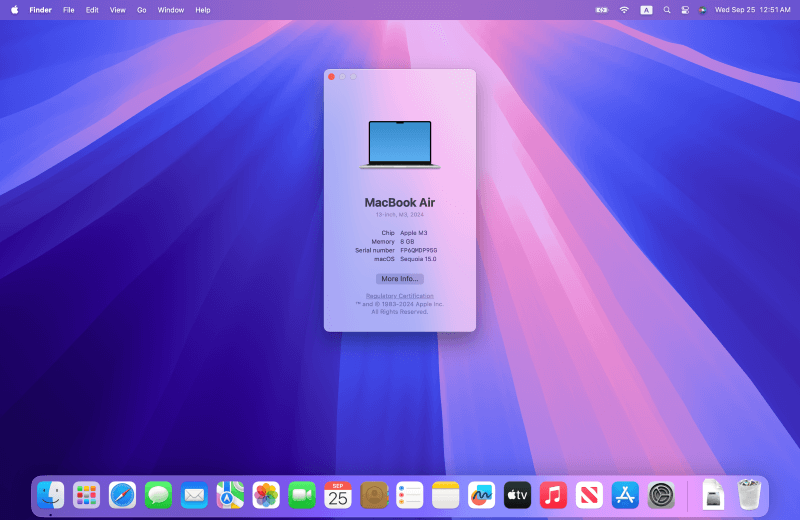The width and height of the screenshot is (800, 520).
Task: Open the Finder menu
Action: (x=40, y=10)
